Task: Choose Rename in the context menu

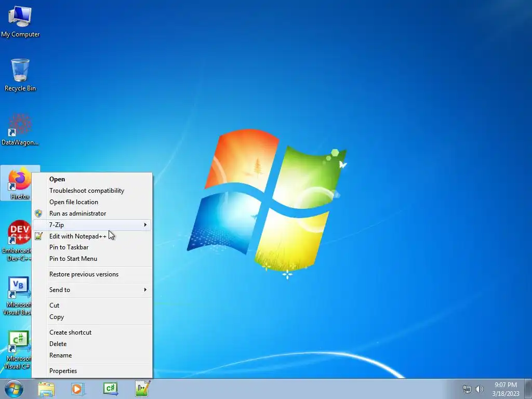Action: 92,355
